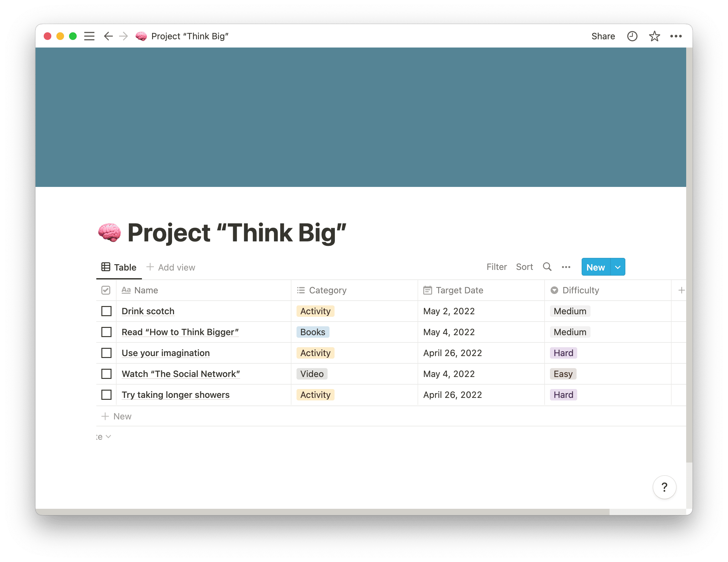Image resolution: width=728 pixels, height=562 pixels.
Task: Click the Books category tag
Action: [x=313, y=332]
